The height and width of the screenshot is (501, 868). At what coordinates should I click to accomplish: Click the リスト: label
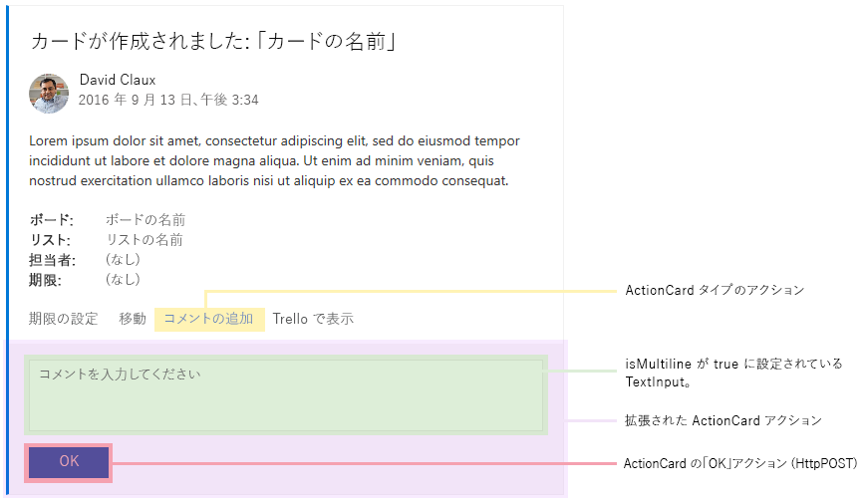[x=50, y=240]
